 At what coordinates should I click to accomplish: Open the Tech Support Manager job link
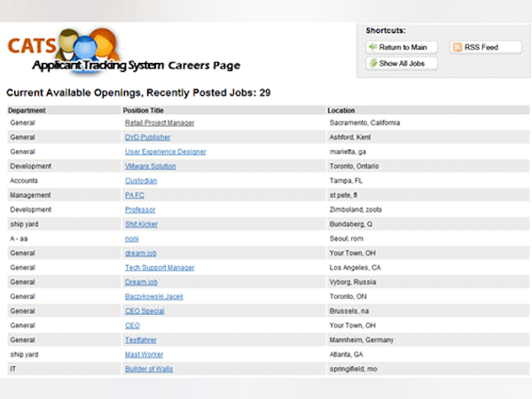(160, 268)
